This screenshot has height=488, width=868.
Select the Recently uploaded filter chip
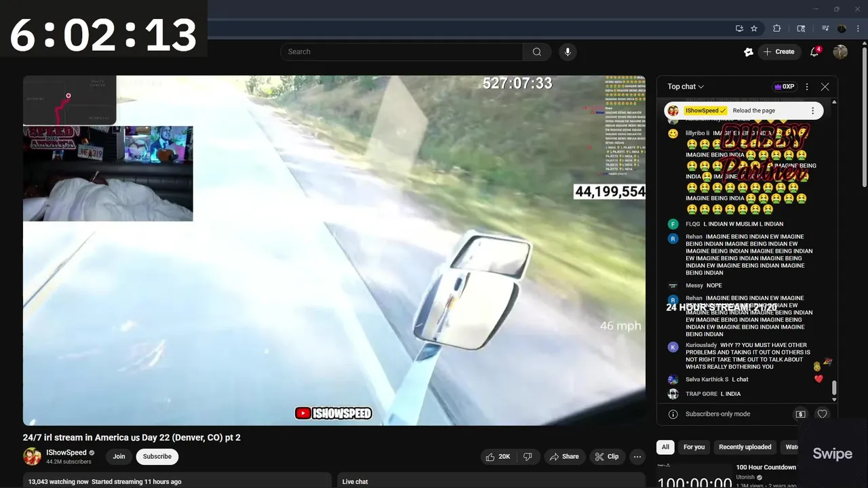click(745, 447)
